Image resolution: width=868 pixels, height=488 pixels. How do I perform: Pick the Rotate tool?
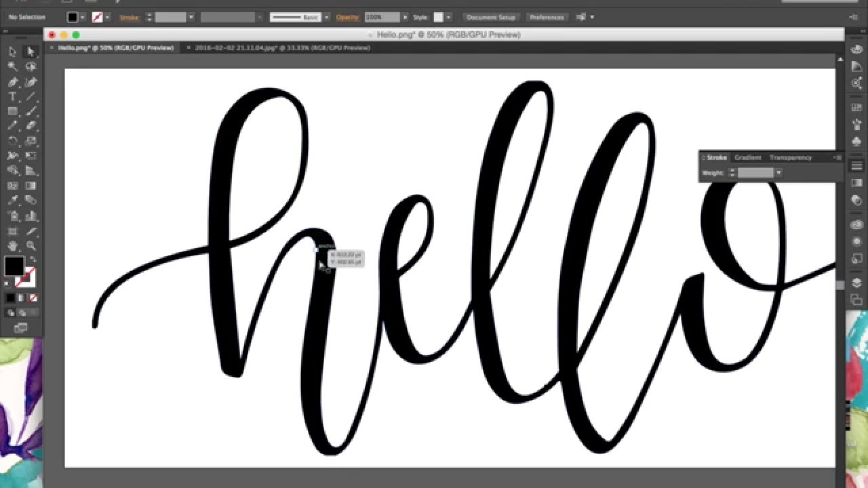click(12, 141)
